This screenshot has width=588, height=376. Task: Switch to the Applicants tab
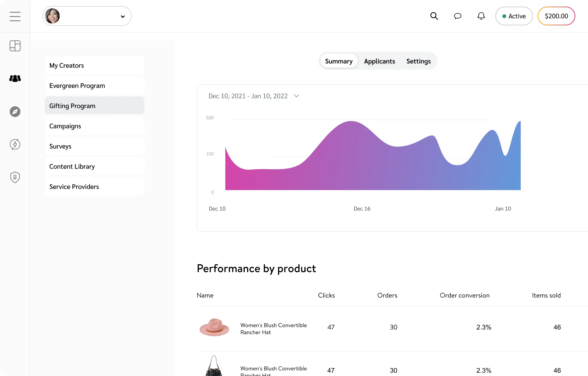(x=379, y=61)
